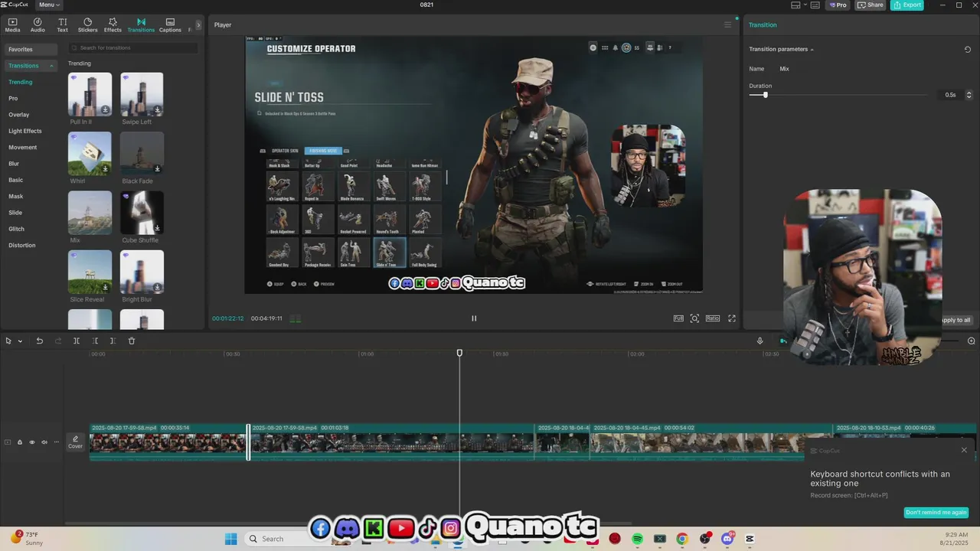Open Favorites transitions category
This screenshot has height=551, width=980.
tap(29, 49)
